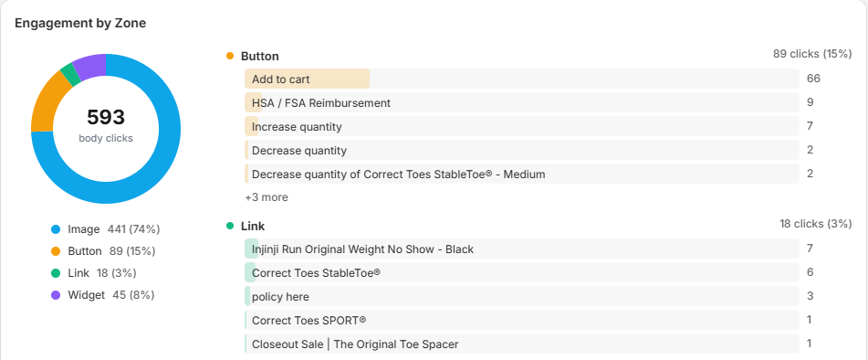Click the 89 clicks (15%) summary text
This screenshot has height=360, width=868.
812,54
